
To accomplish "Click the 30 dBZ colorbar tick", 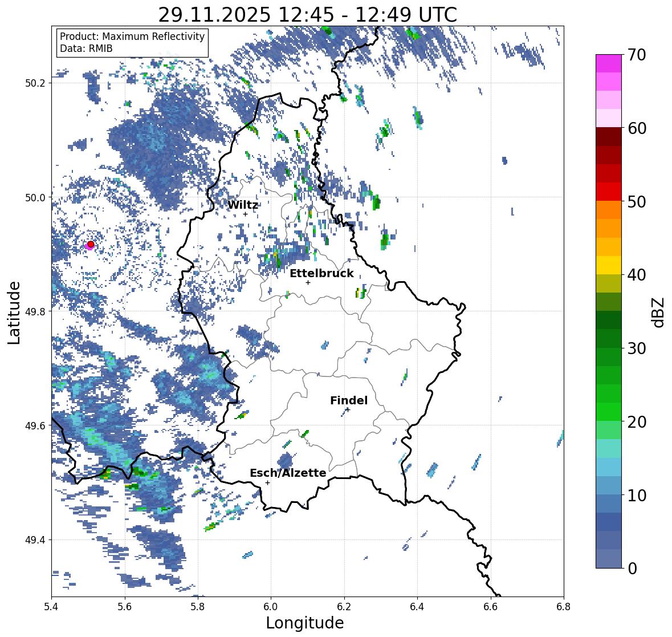I will pos(636,348).
